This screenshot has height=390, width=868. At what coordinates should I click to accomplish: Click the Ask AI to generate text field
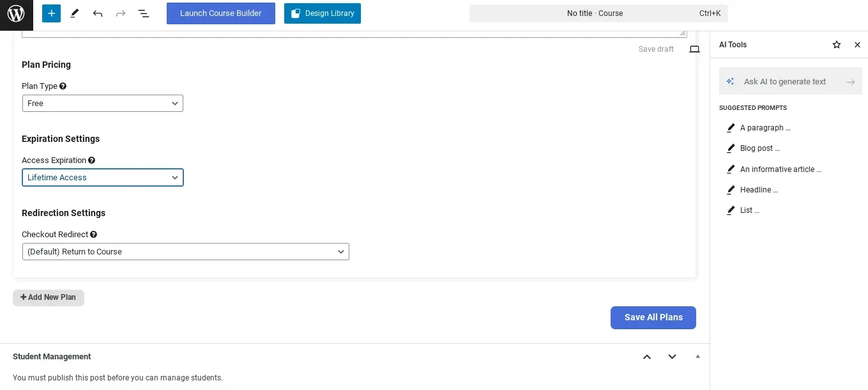(791, 82)
